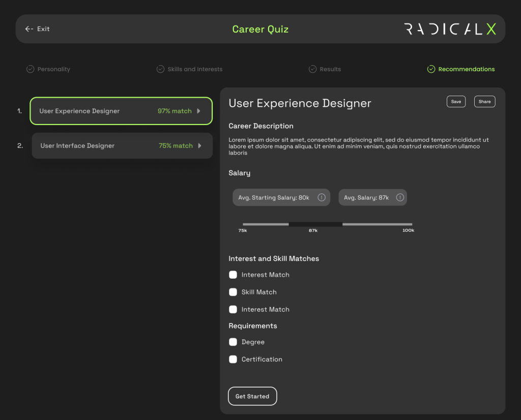521x420 pixels.
Task: Save the User Experience Designer recommendation
Action: pos(456,101)
